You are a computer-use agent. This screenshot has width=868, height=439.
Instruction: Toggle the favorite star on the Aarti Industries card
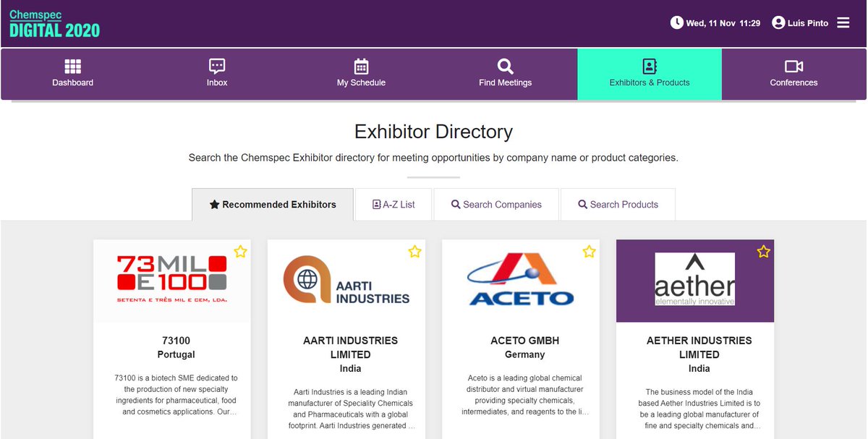[x=414, y=252]
